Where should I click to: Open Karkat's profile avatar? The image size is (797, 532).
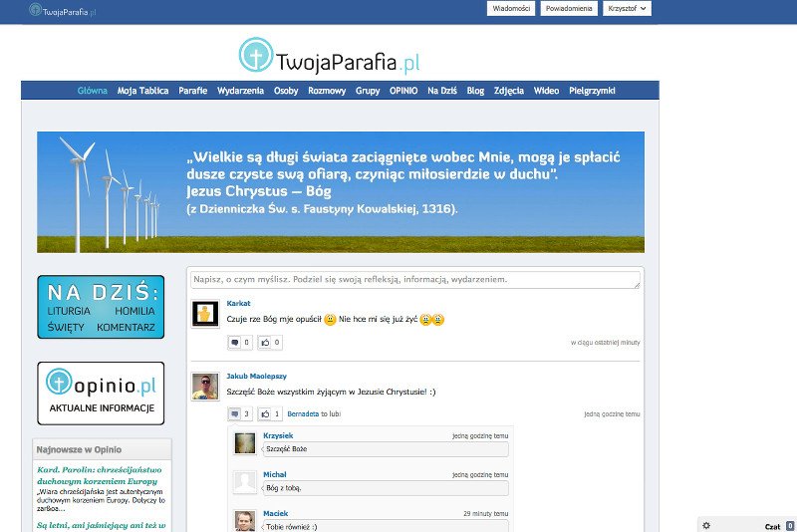pos(205,314)
